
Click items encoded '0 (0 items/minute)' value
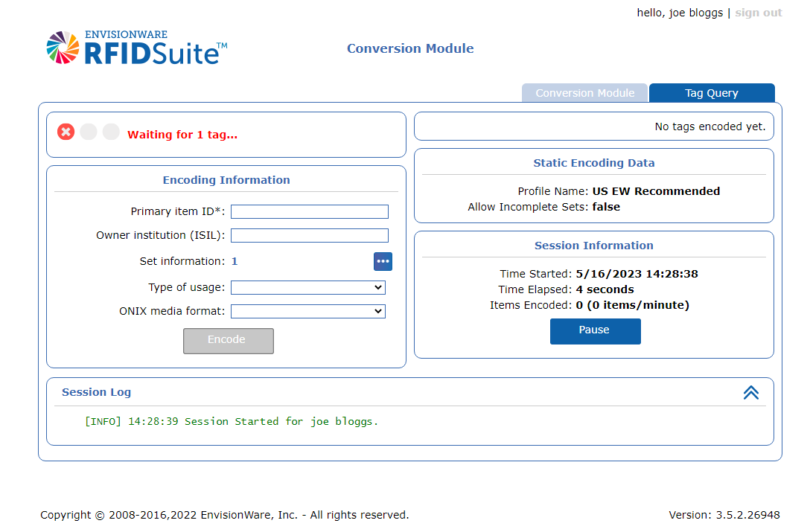[x=632, y=305]
